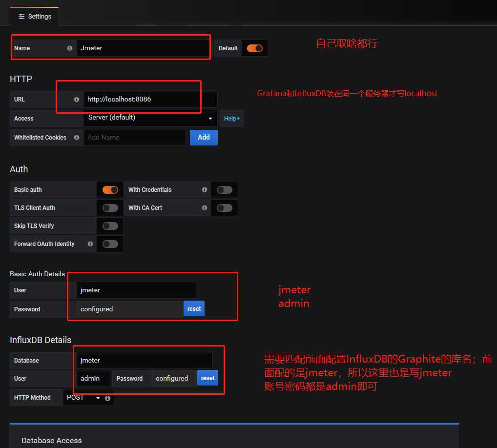Viewport: 497px width, 448px height.
Task: Reset the InfluxDB Details password
Action: 207,378
